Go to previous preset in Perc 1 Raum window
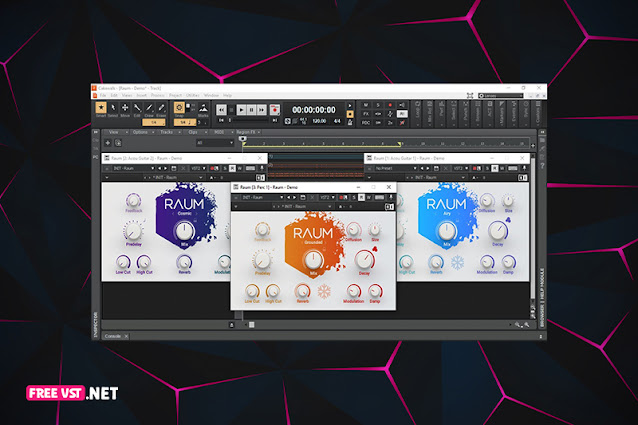 (288, 197)
